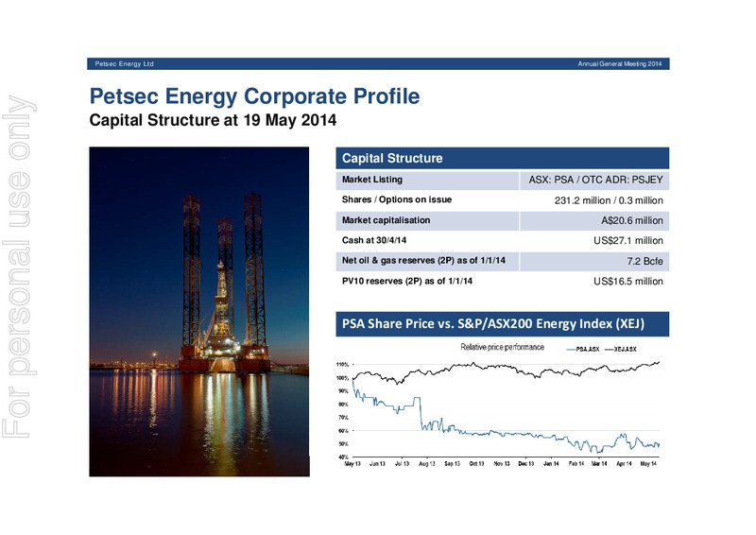Screen dimensions: 756x535
Task: Click the 'XEJ.ASX' legend entry
Action: (621, 350)
